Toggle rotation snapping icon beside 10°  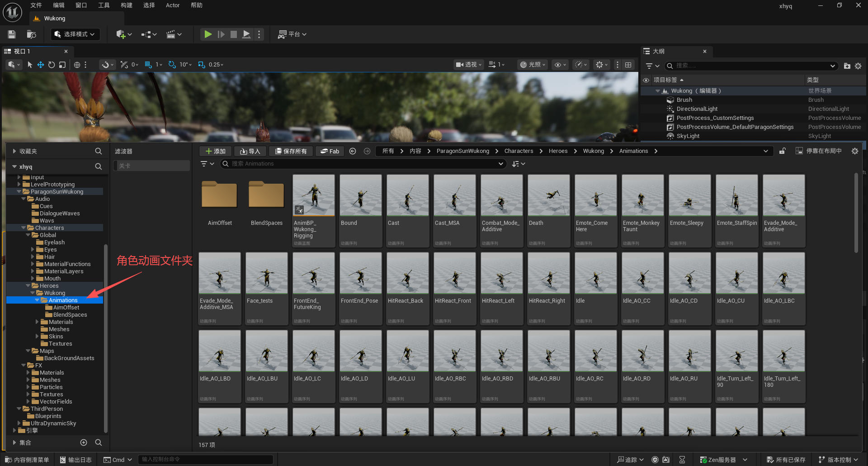(x=172, y=65)
